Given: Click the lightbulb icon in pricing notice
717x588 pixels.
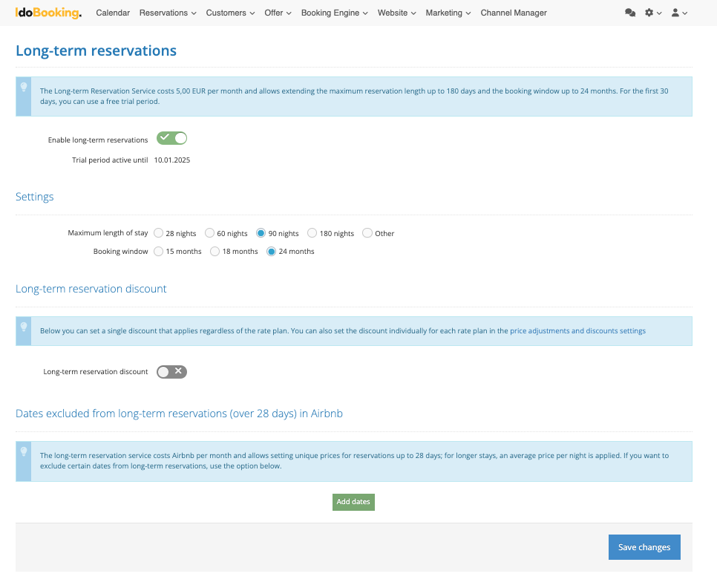Looking at the screenshot, I should (24, 88).
